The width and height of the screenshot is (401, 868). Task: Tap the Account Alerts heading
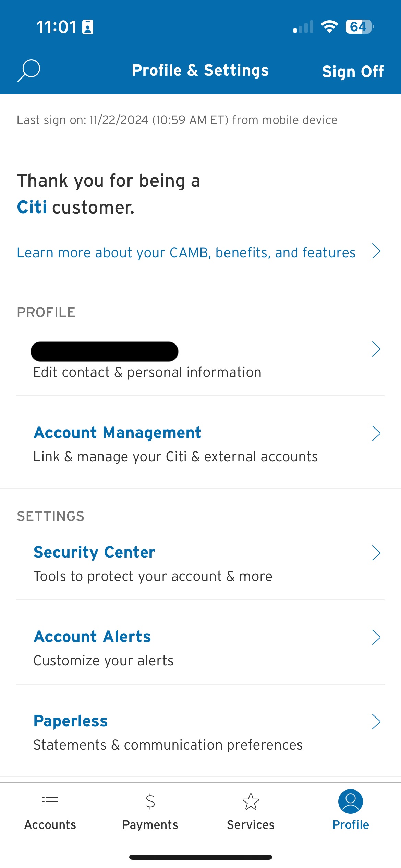click(x=92, y=637)
